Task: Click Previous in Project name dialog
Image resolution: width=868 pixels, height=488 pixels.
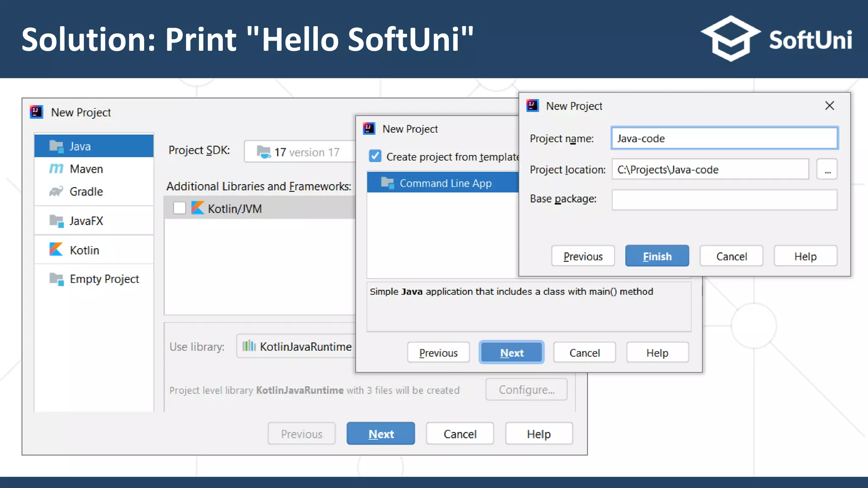Action: [583, 256]
